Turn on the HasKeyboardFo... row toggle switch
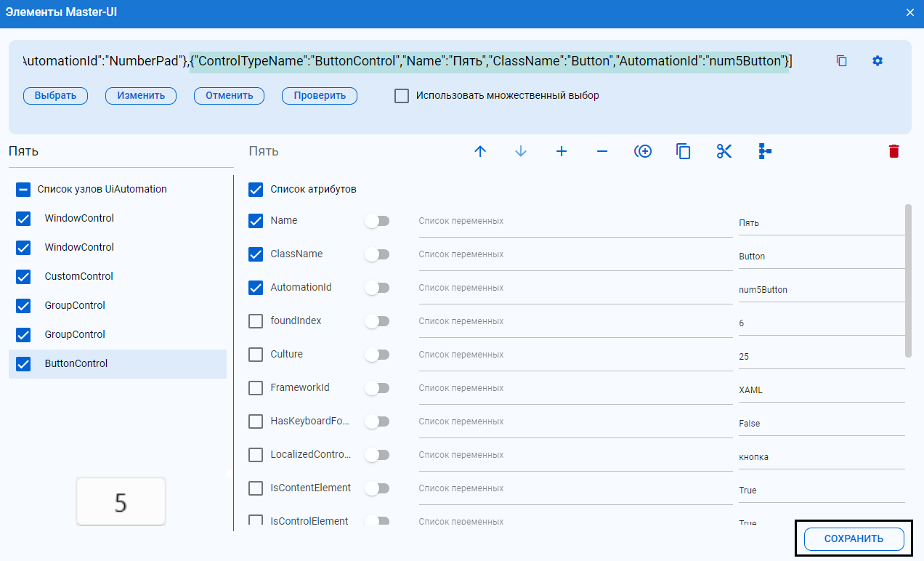The image size is (924, 561). tap(377, 421)
